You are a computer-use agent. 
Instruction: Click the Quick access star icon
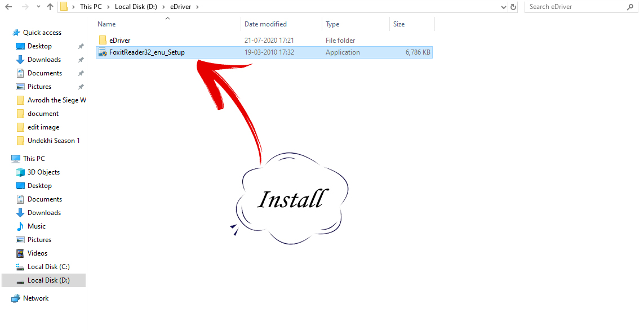[16, 33]
